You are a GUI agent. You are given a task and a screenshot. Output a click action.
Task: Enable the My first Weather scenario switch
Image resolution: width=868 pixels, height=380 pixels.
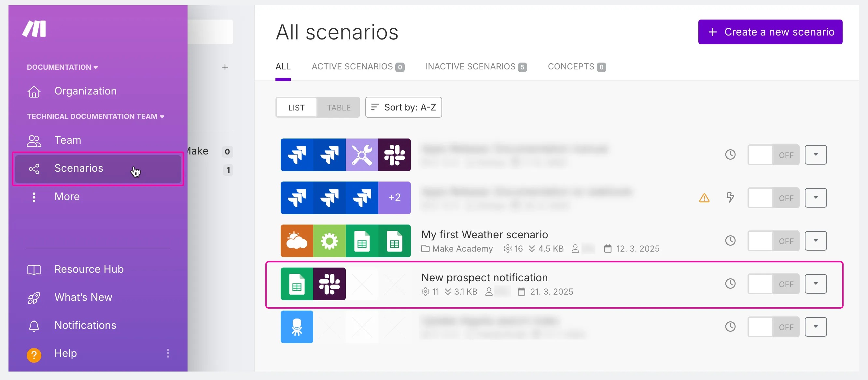pos(773,241)
